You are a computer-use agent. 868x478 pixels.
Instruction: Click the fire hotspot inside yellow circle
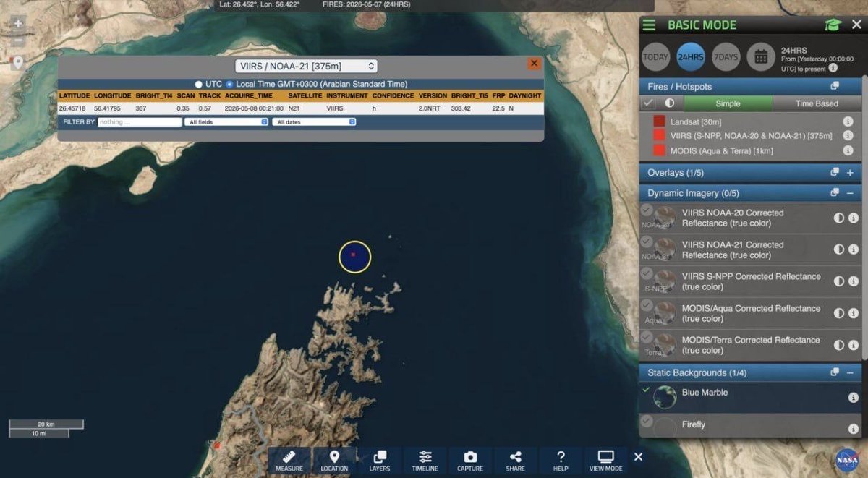click(353, 255)
